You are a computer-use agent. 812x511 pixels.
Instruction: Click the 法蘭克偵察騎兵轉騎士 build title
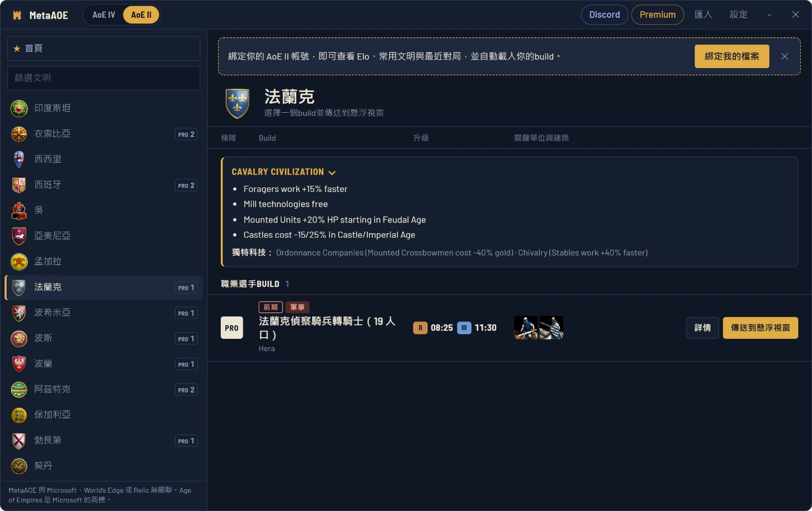(x=327, y=328)
